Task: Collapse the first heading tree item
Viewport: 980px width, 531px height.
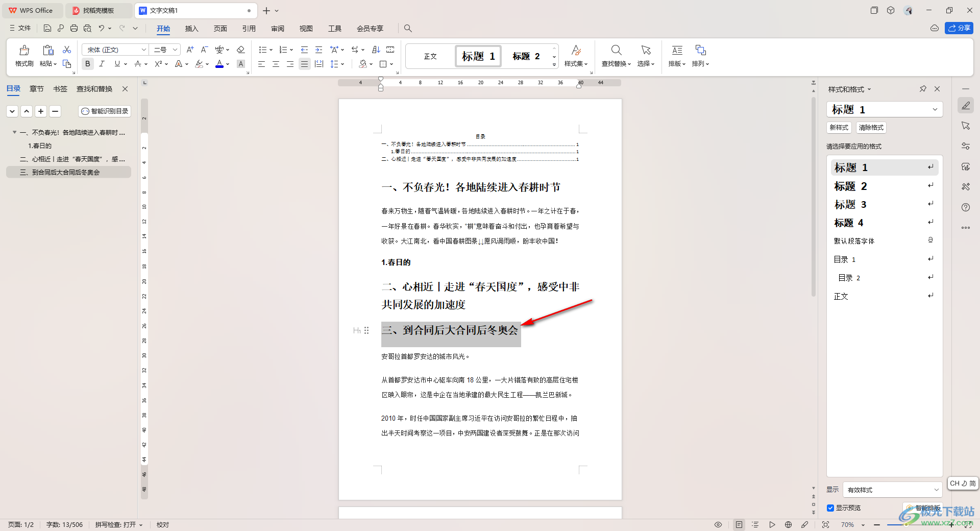Action: point(14,132)
